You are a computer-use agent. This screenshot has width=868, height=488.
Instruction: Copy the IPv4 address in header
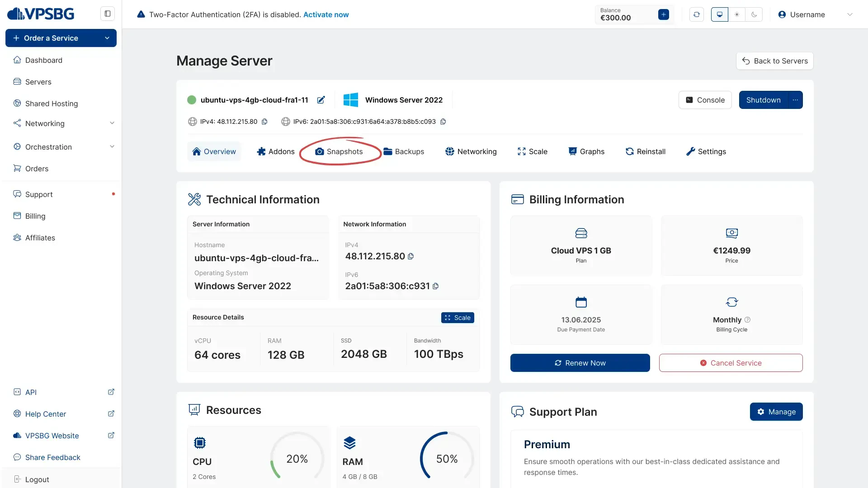265,122
